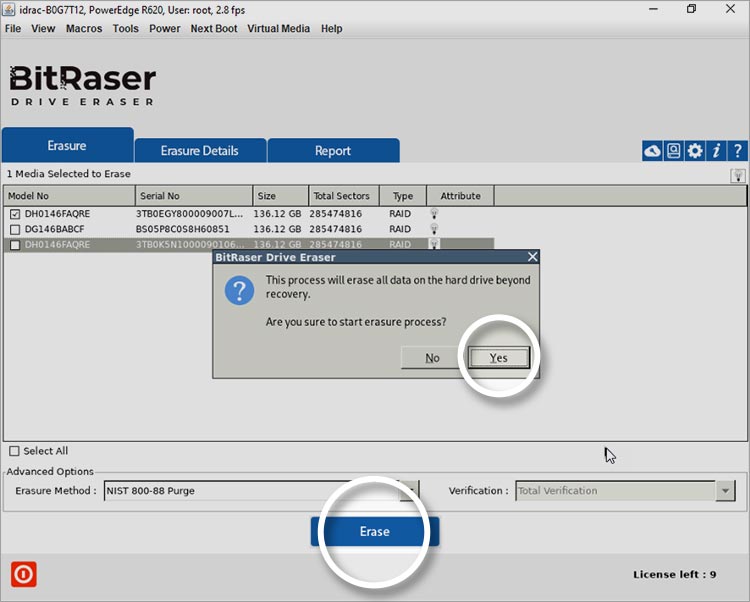
Task: Sort by Total Sectors column header
Action: pos(344,196)
